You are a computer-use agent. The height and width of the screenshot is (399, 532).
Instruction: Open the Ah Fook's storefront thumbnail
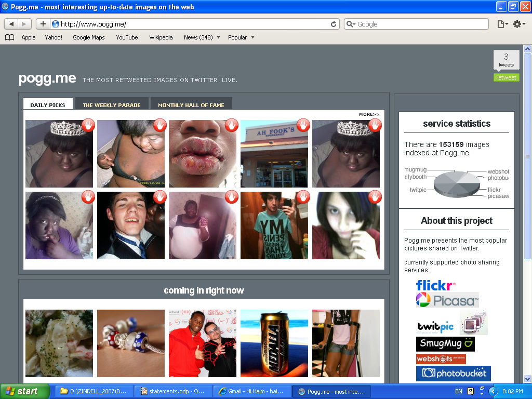[x=274, y=154]
